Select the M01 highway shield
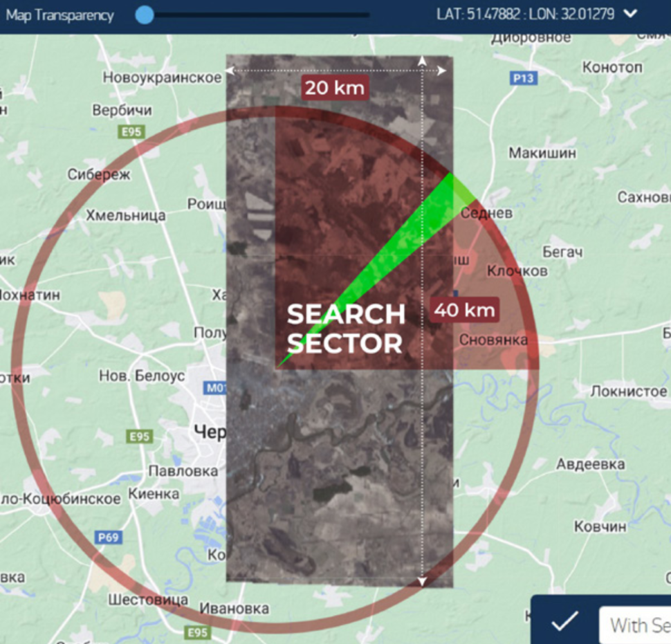This screenshot has width=671, height=644. click(x=216, y=388)
